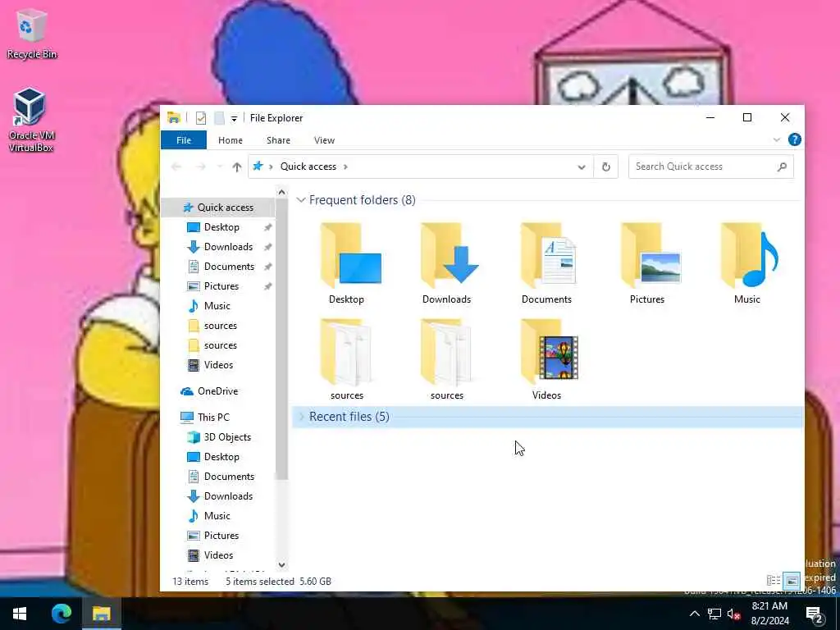Select Music under This PC
The width and height of the screenshot is (840, 630).
tap(218, 516)
